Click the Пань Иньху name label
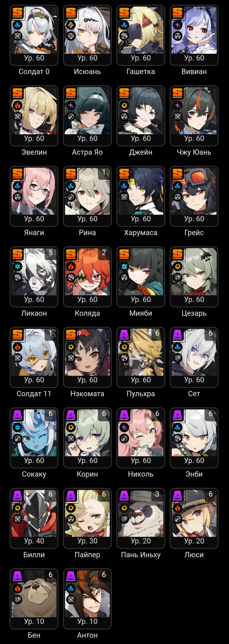The height and width of the screenshot is (644, 229). click(141, 555)
